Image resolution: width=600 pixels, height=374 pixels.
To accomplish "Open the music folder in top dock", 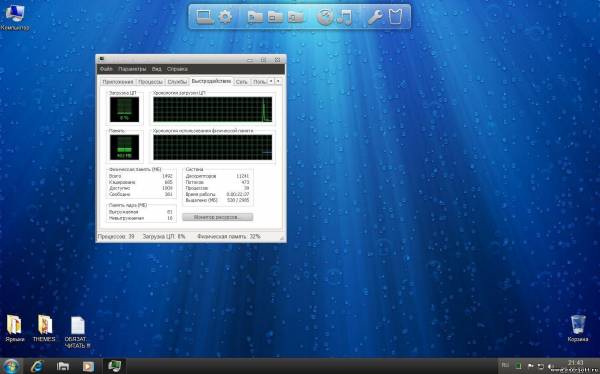I will point(296,17).
